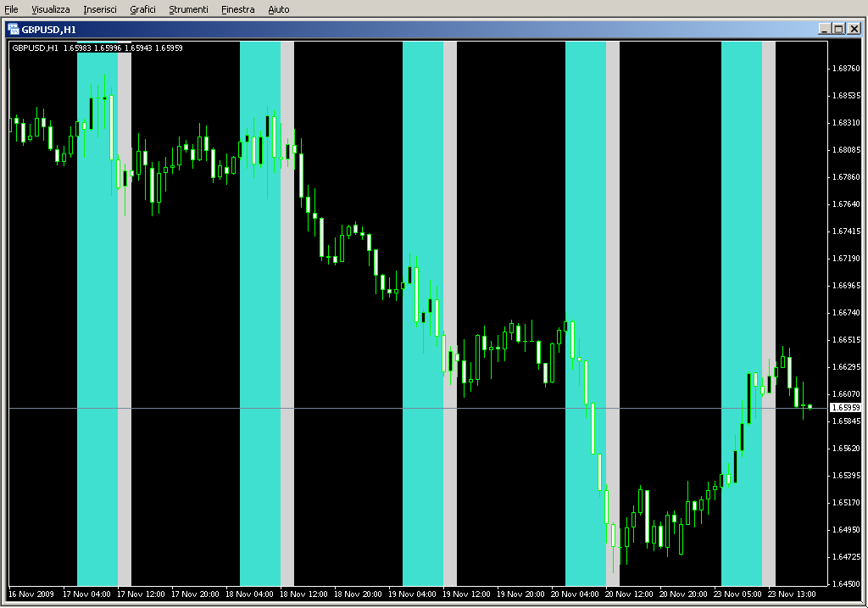Click the 20 Nov 20:00 time label

click(x=683, y=594)
